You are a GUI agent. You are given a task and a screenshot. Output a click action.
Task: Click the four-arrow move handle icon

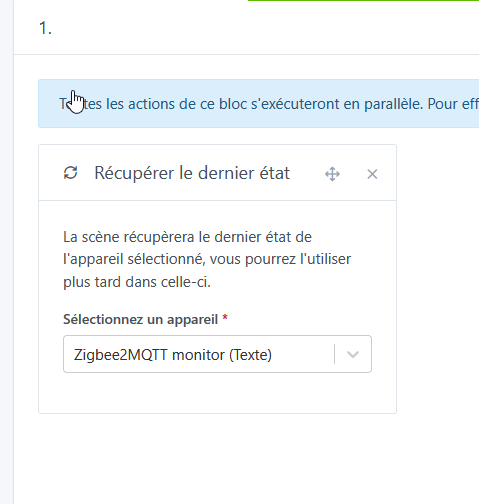tap(332, 174)
